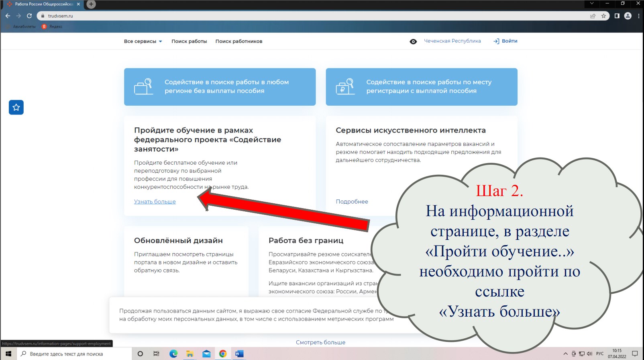Open the Chrome three-dot menu
The height and width of the screenshot is (360, 644).
[638, 16]
